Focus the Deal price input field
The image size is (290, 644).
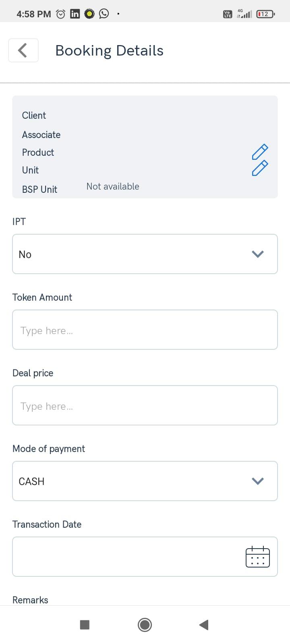coord(145,405)
